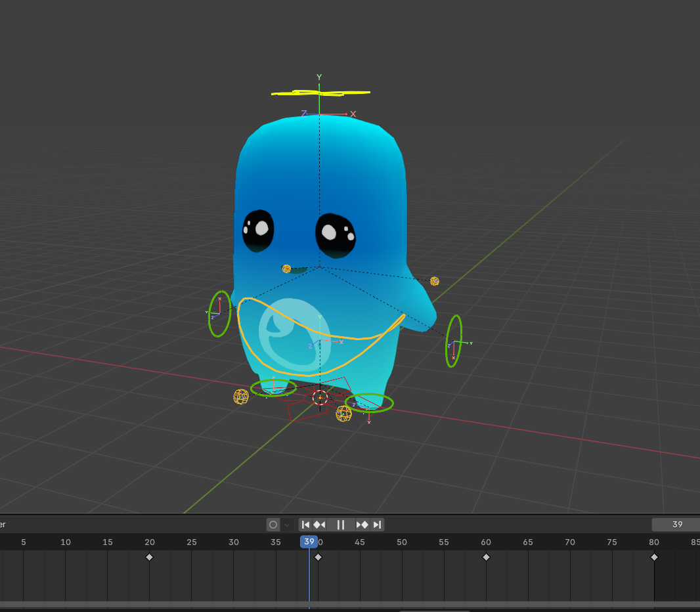Select the large yellow wire sphere beside the root control

[x=343, y=414]
